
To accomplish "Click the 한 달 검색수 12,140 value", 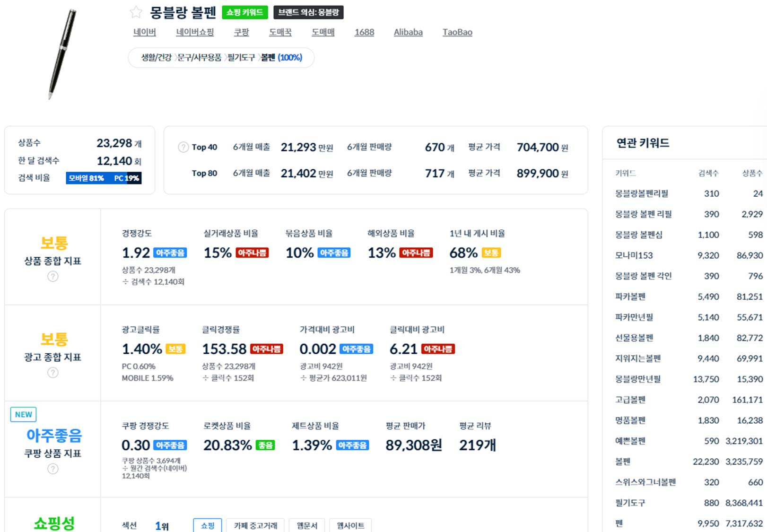I will (119, 161).
